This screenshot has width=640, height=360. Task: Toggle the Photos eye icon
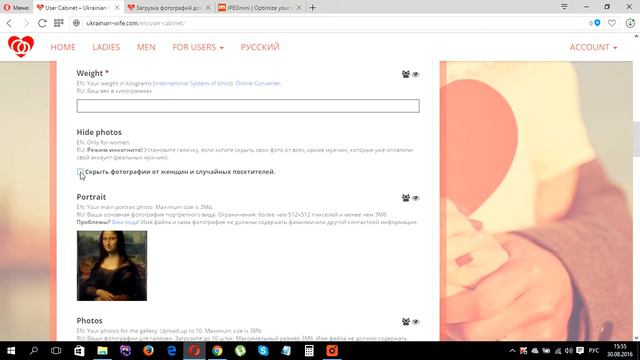[416, 322]
